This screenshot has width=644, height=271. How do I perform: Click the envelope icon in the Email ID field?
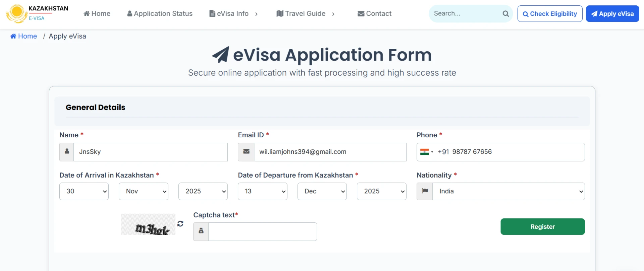(x=246, y=152)
